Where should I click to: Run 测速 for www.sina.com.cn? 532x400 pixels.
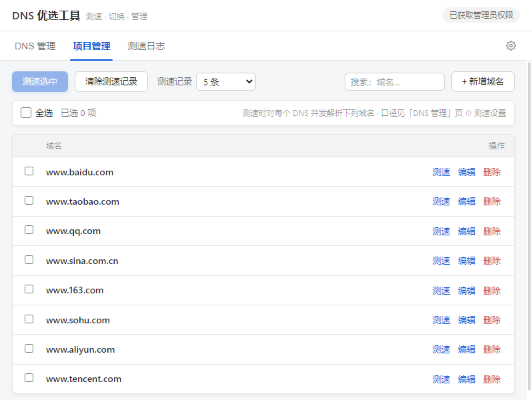click(441, 261)
